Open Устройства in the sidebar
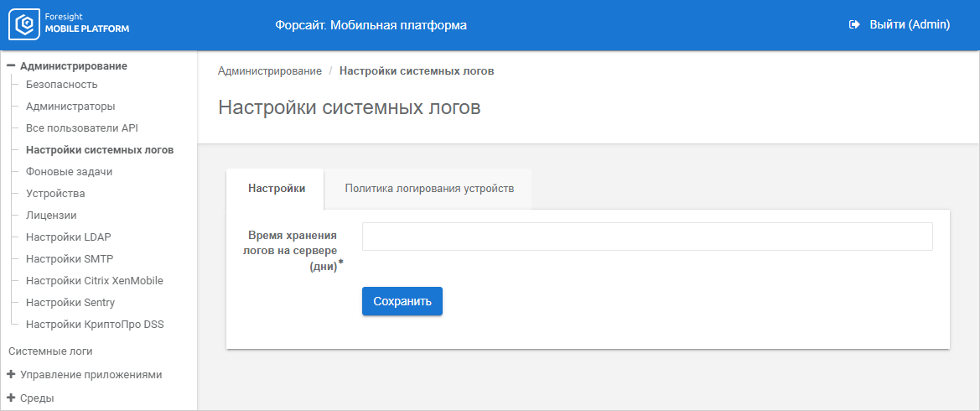Viewport: 980px width, 411px height. [x=55, y=193]
